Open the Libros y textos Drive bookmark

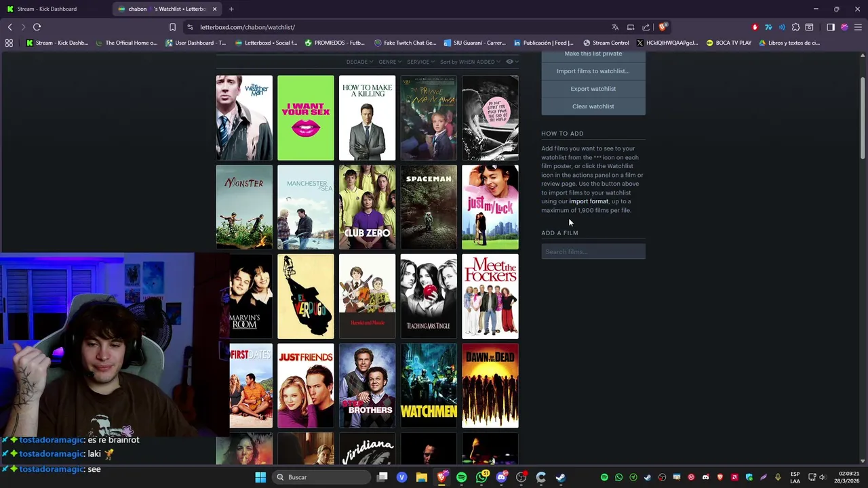pyautogui.click(x=789, y=43)
